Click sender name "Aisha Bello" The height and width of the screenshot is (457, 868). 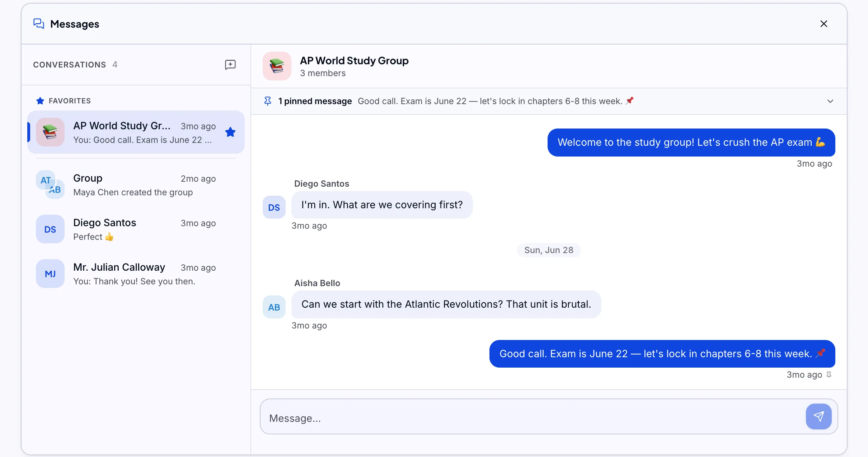[317, 283]
